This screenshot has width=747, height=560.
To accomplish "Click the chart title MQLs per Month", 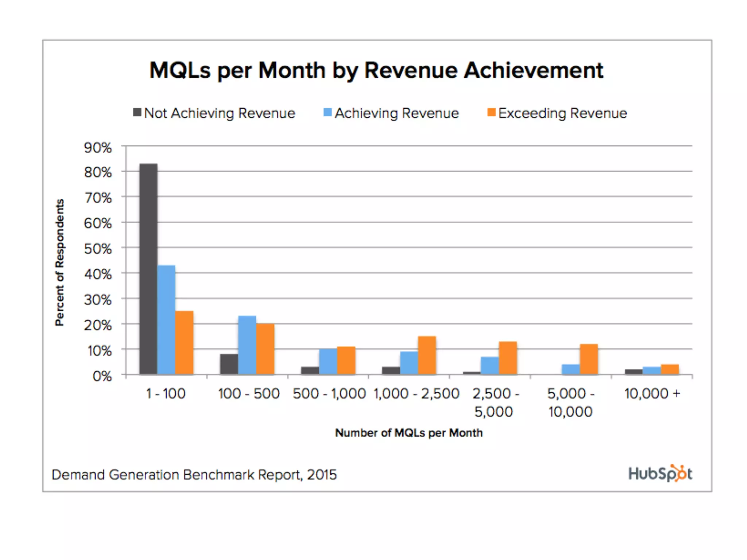I will point(376,70).
